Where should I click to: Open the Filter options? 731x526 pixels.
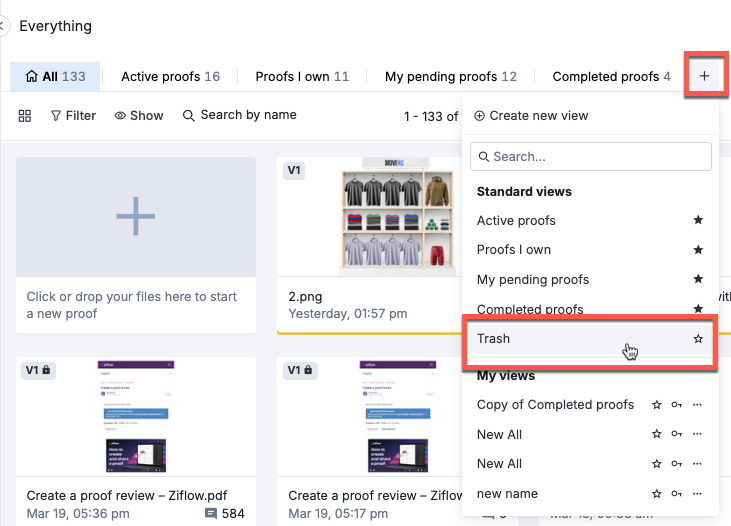73,116
